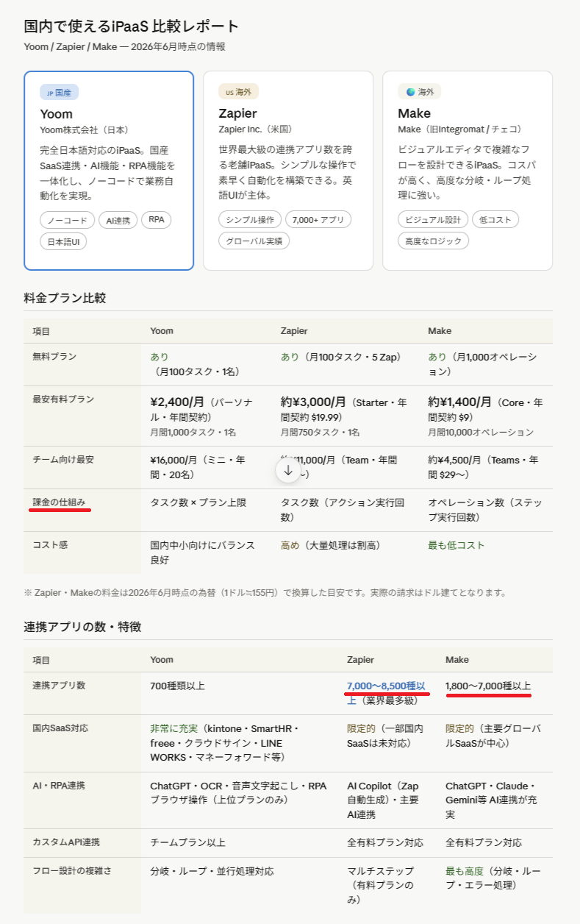Image resolution: width=580 pixels, height=924 pixels.
Task: Click the ¥2,400/月 Yoom price
Action: click(x=178, y=402)
